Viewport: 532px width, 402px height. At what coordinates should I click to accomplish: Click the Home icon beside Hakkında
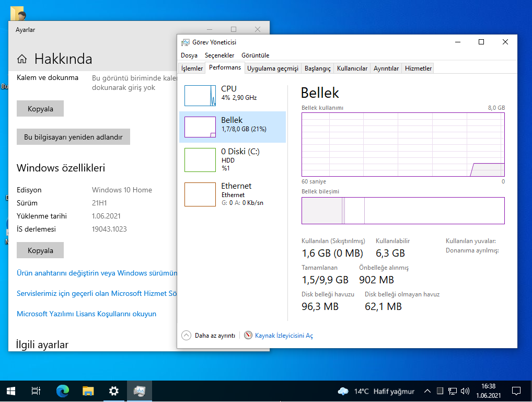(22, 59)
